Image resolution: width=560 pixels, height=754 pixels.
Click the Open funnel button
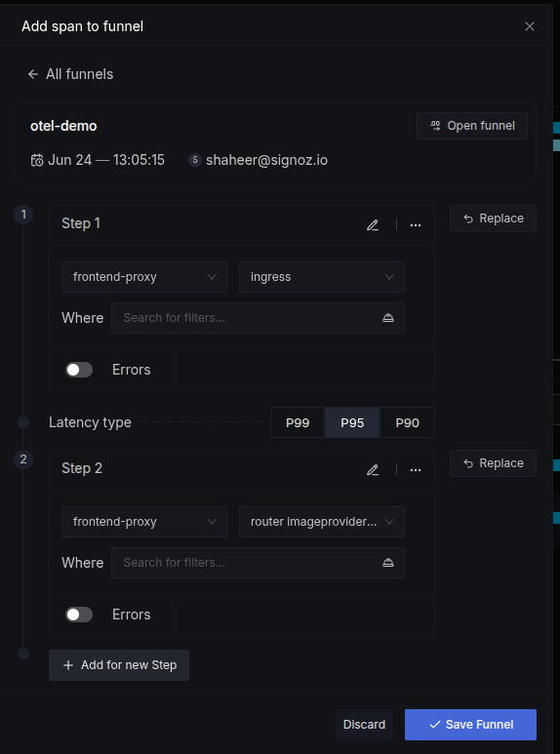pyautogui.click(x=472, y=126)
